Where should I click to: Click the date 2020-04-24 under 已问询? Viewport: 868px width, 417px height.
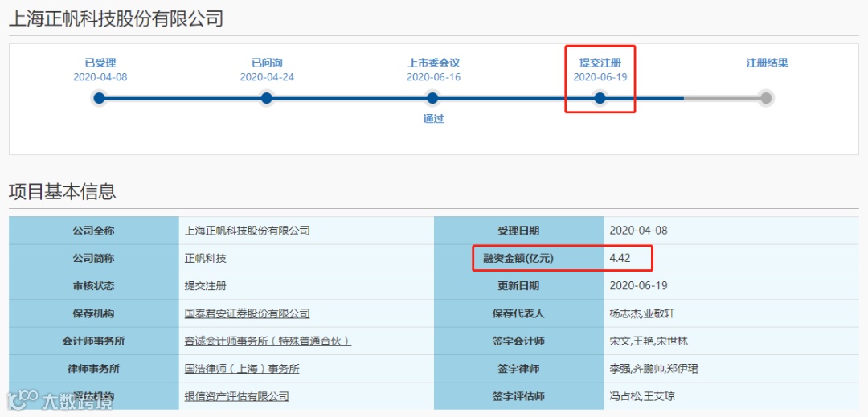(267, 77)
